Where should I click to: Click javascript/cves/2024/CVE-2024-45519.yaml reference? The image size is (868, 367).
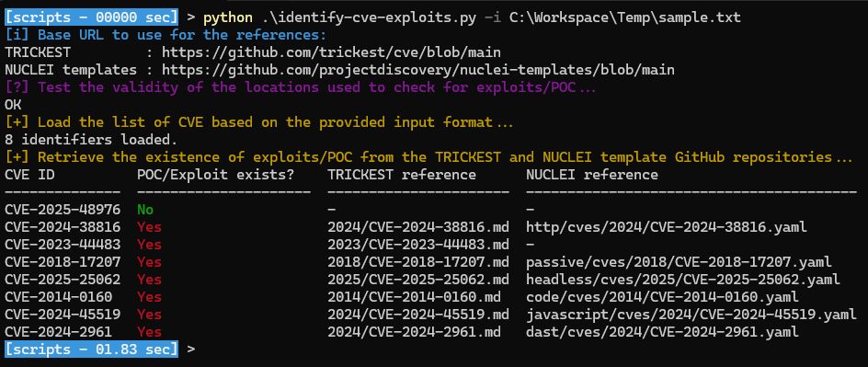(691, 315)
